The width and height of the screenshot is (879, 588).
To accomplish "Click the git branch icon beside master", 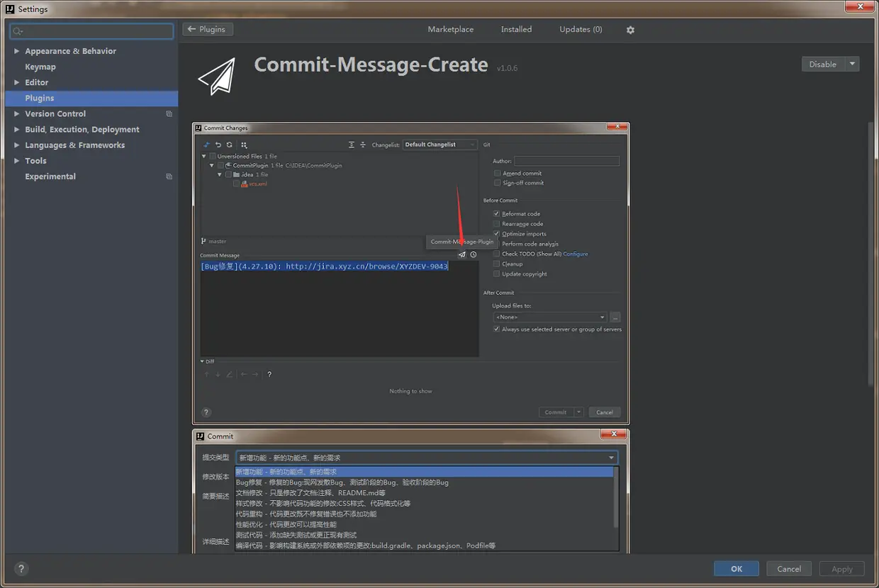I will [x=204, y=242].
